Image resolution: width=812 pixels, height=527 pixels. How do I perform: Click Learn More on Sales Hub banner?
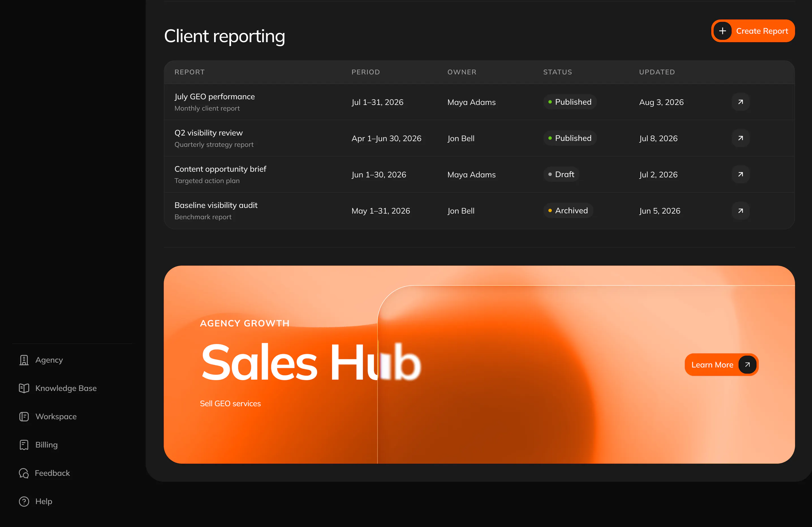click(x=721, y=365)
